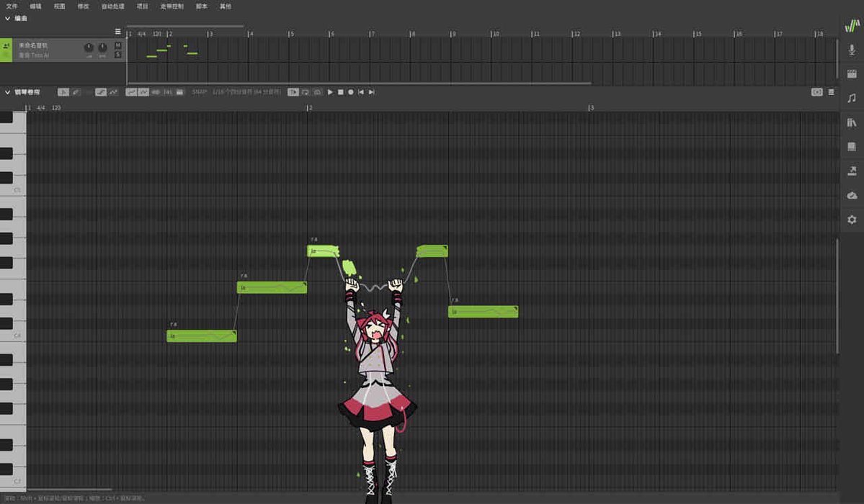This screenshot has width=864, height=504.
Task: Collapse the 编曲 arrangement panel
Action: 7,18
